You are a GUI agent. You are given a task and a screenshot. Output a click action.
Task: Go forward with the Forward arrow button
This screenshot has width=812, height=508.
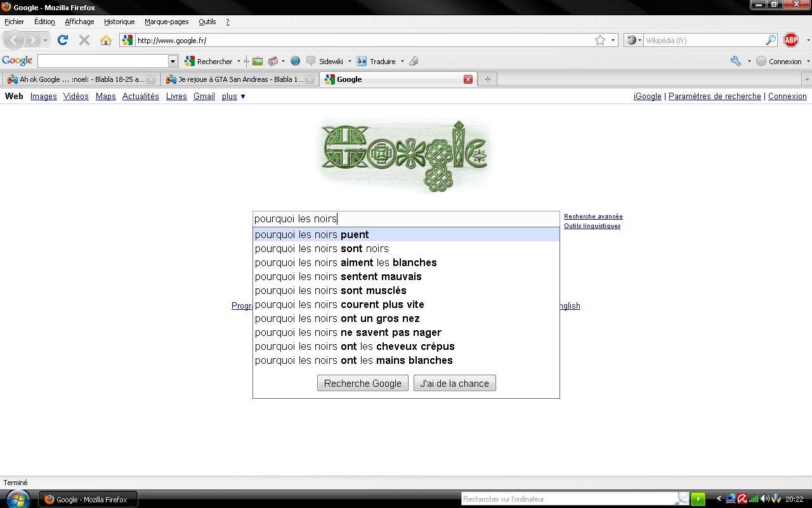(32, 40)
